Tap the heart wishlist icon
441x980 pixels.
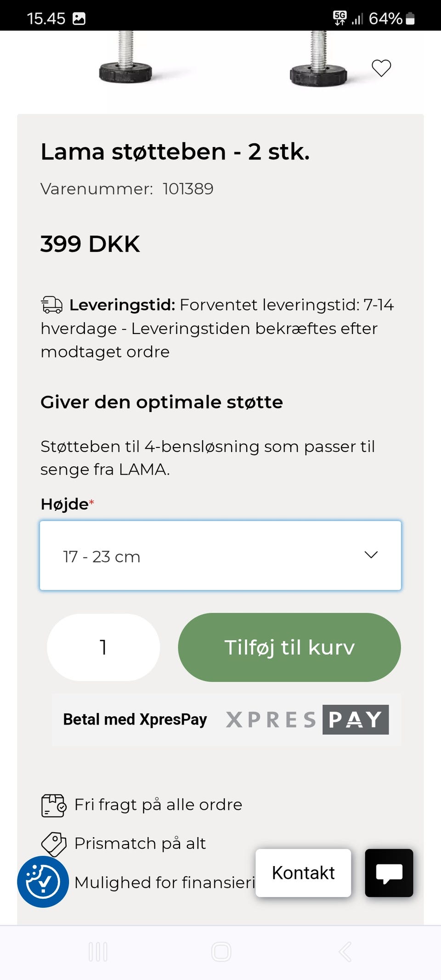381,68
